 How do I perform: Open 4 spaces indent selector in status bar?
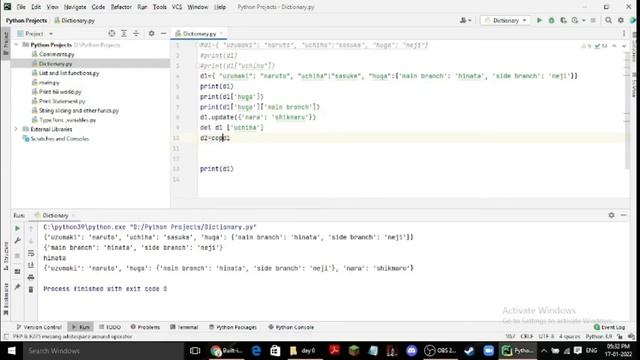[569, 337]
